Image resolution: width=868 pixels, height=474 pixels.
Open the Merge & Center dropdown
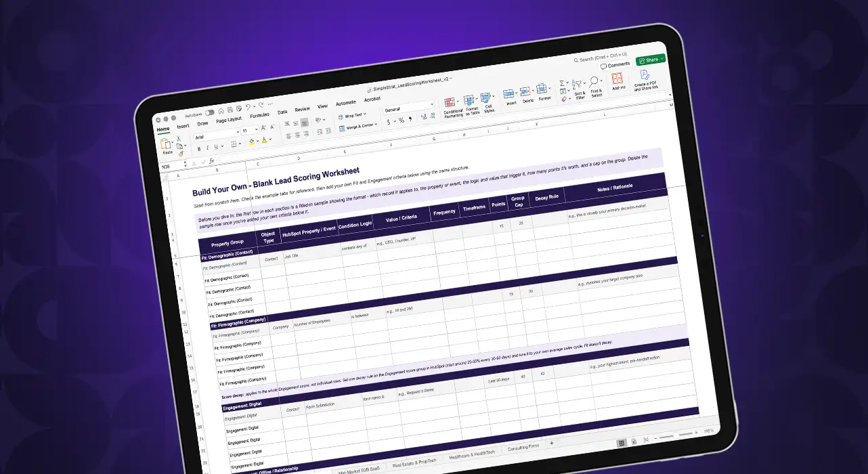[x=359, y=127]
